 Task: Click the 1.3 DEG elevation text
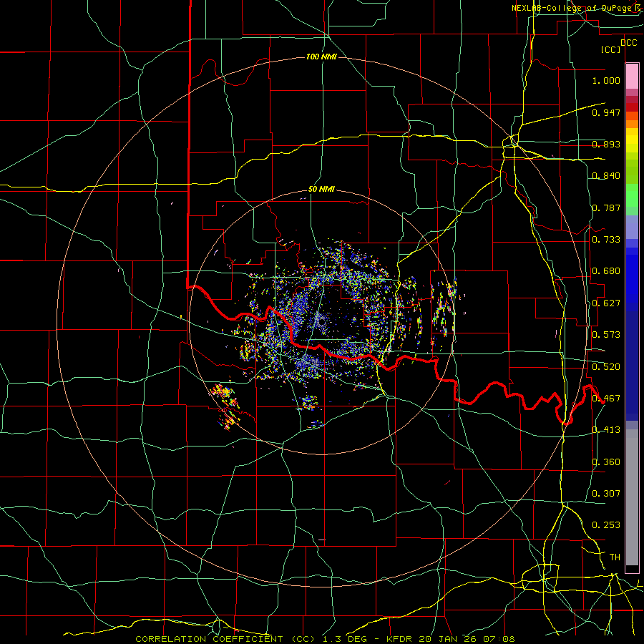coord(345,639)
